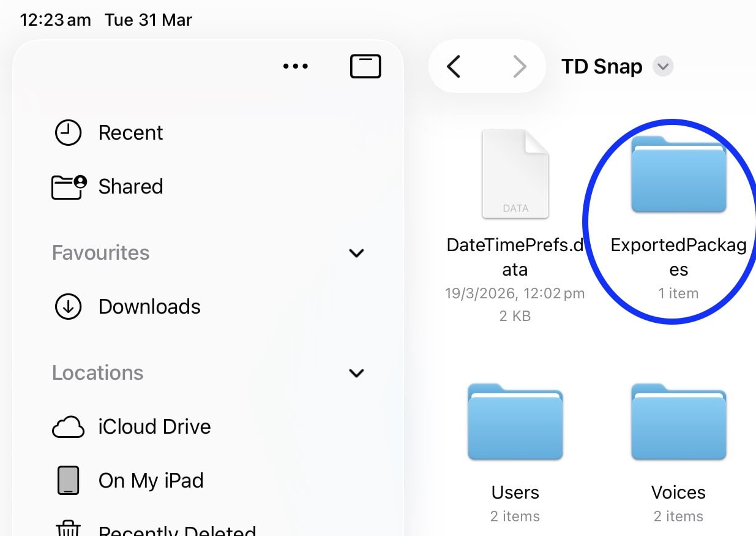Select the Downloads icon in Favourites
Viewport: 756px width, 536px height.
coord(68,306)
